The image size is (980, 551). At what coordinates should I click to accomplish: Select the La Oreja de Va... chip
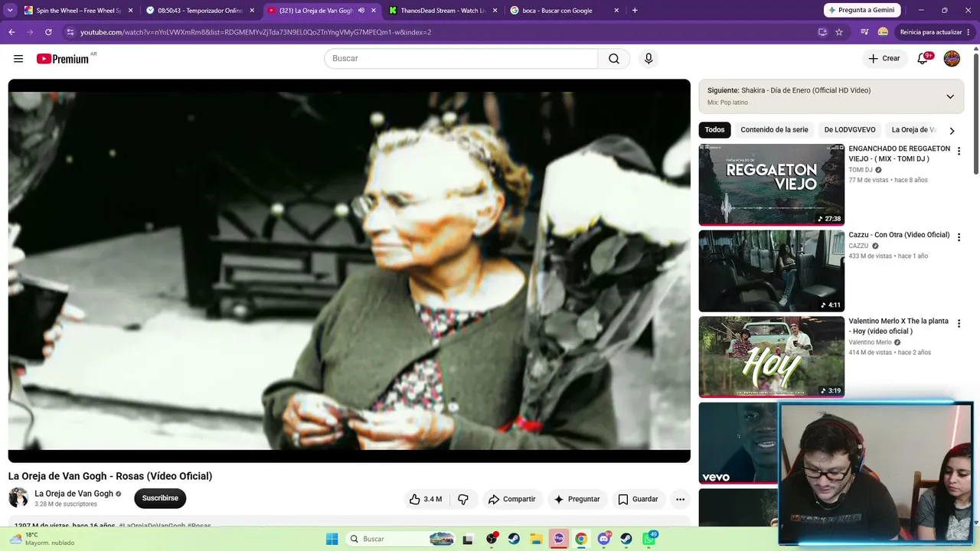click(913, 130)
